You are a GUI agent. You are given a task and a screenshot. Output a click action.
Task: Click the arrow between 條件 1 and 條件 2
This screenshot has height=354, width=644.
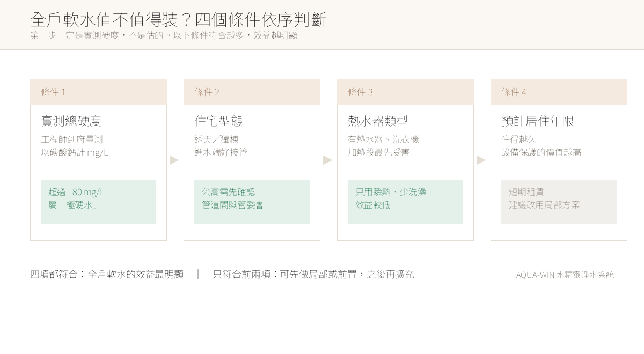tap(174, 160)
